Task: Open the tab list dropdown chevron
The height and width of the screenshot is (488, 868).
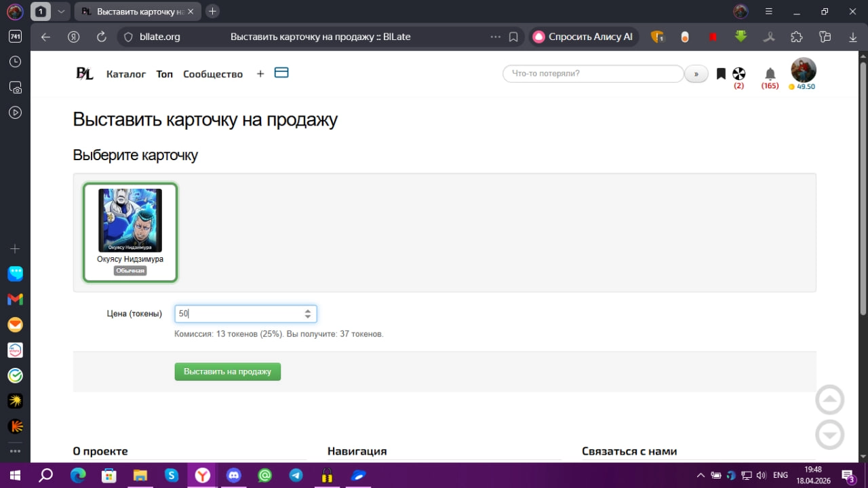Action: 61,12
